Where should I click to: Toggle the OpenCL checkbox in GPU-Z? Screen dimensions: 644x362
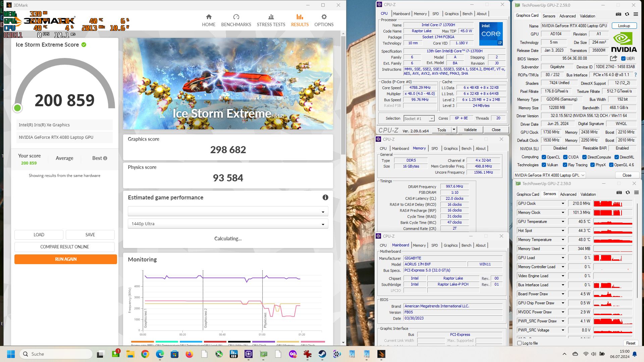click(544, 157)
